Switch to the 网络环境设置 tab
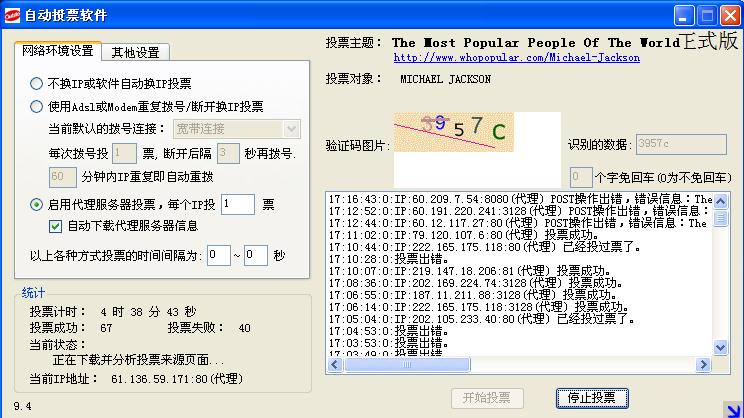This screenshot has height=418, width=744. [58, 51]
